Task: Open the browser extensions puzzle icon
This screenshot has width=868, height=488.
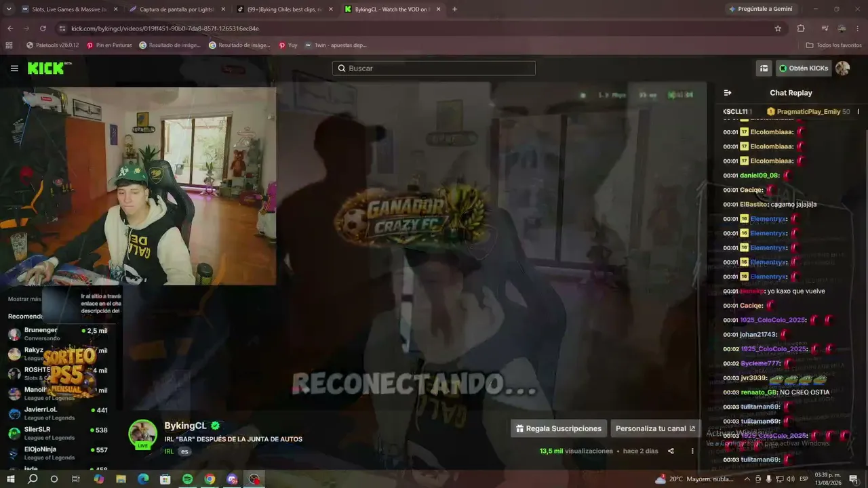Action: (x=801, y=28)
